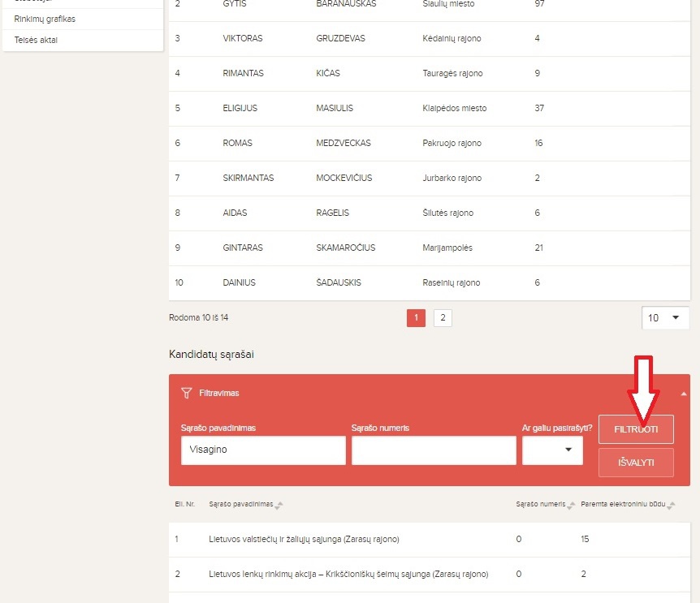
Task: Click the surname MASIULIS
Action: [x=335, y=108]
